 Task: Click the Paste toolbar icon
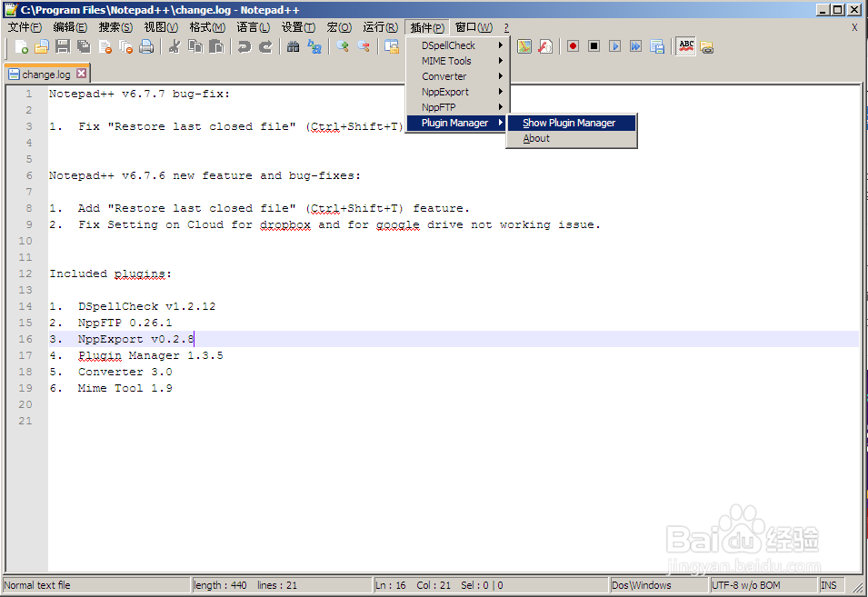pos(216,47)
